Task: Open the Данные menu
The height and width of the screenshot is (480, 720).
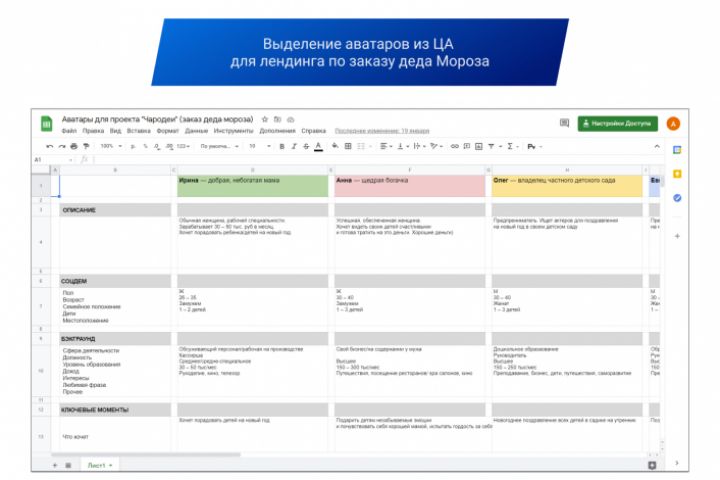Action: (x=196, y=131)
